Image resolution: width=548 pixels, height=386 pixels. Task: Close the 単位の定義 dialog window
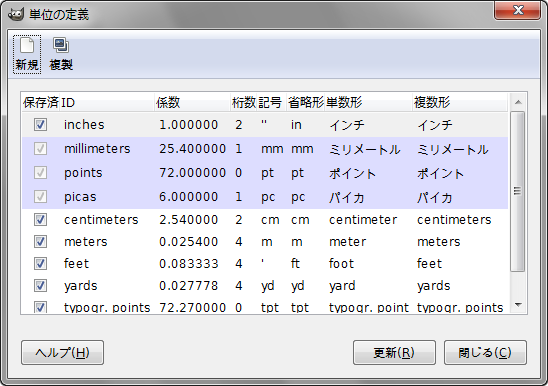click(x=517, y=10)
